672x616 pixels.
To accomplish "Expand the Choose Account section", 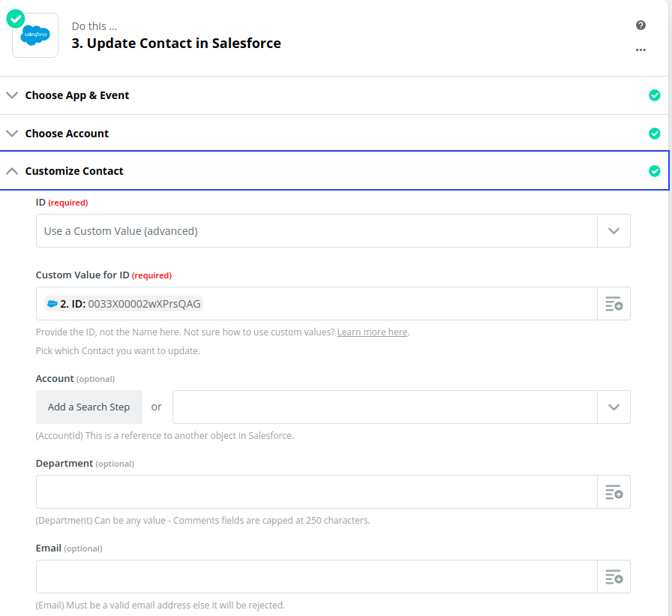I will coord(12,134).
